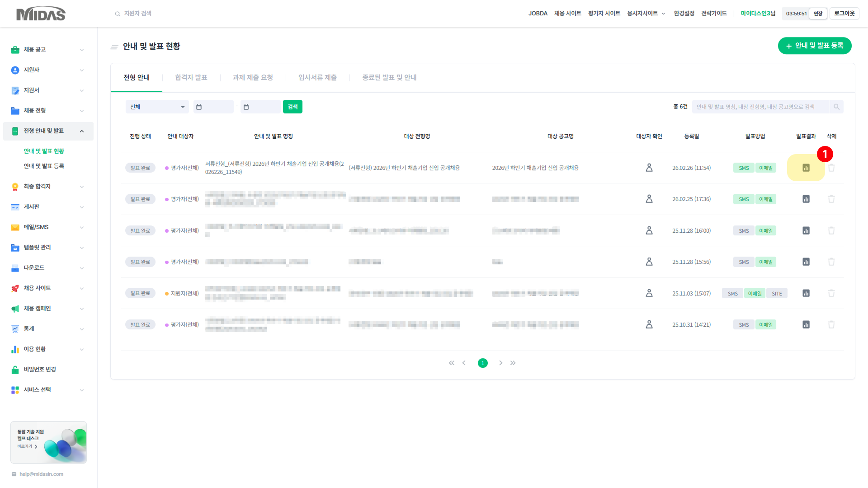Image resolution: width=868 pixels, height=488 pixels.
Task: Click 안내 및 발표 등록 green button
Action: tap(814, 46)
